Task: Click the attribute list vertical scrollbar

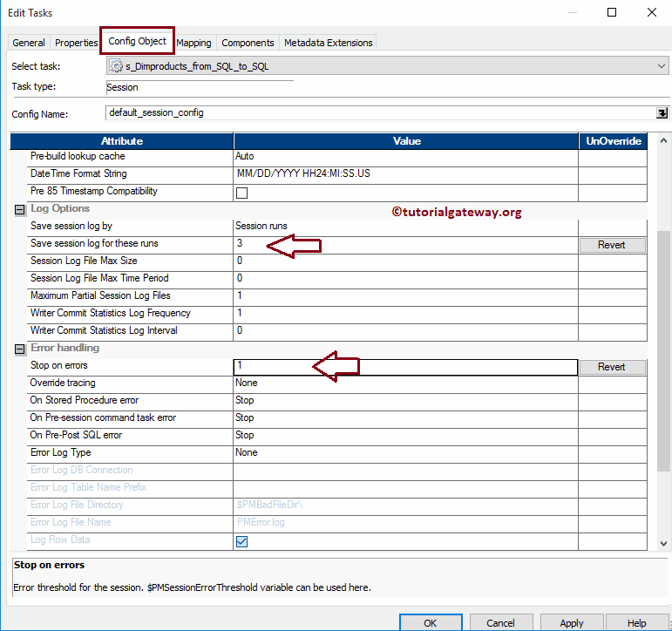Action: coord(662,349)
